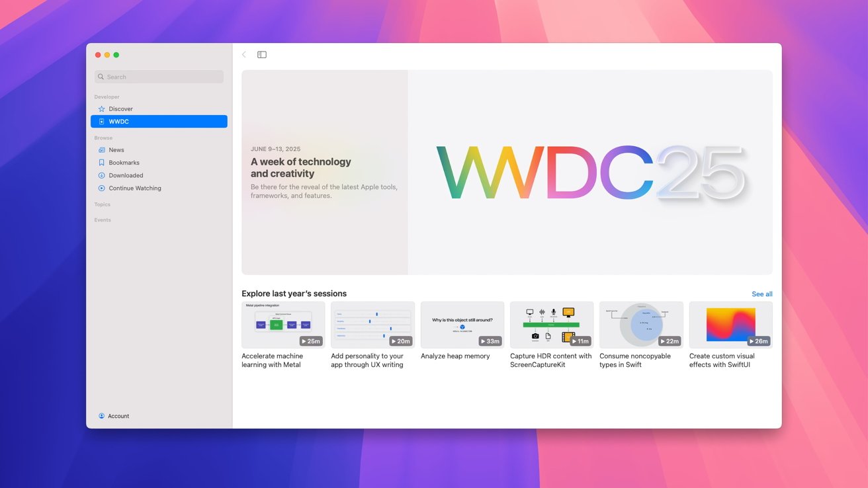Click the 'JUNE 9–13, 2025' date text
This screenshot has width=868, height=488.
tap(275, 149)
